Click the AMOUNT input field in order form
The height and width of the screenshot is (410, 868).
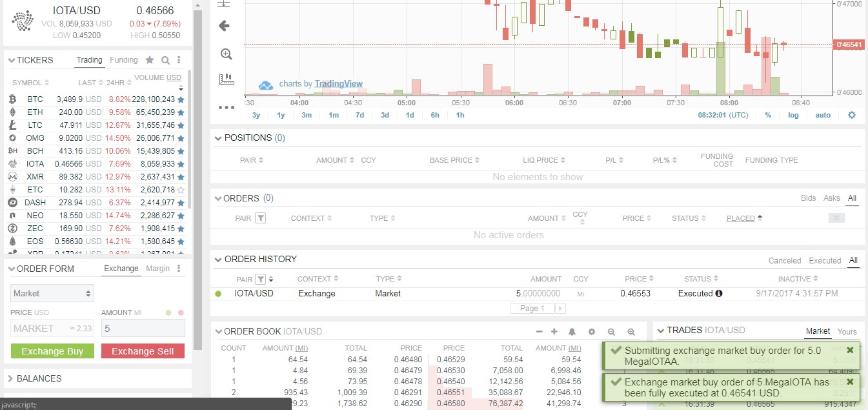tap(143, 328)
